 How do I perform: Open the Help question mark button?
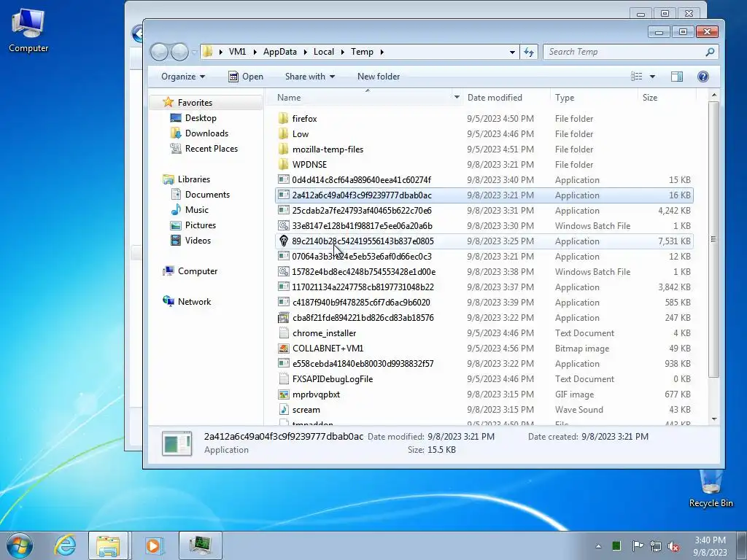point(703,76)
